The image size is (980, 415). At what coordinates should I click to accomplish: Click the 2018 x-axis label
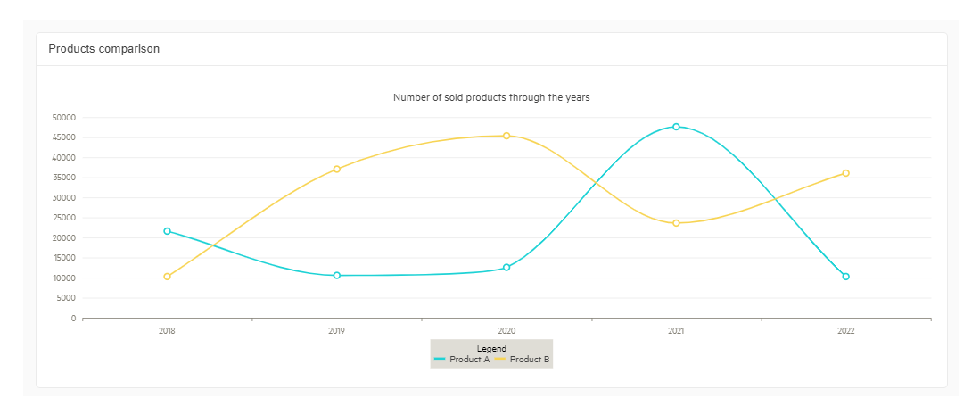tap(167, 331)
